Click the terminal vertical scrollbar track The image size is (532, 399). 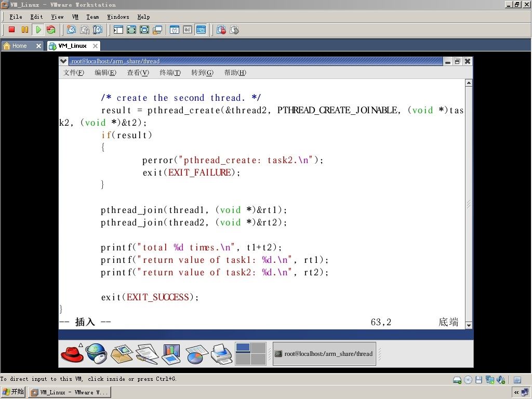pos(469,204)
